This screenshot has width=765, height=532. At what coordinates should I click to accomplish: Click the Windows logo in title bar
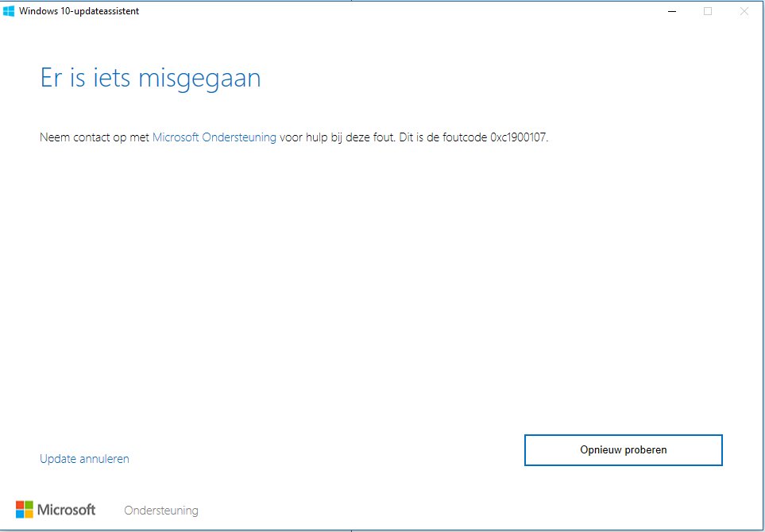pos(8,11)
